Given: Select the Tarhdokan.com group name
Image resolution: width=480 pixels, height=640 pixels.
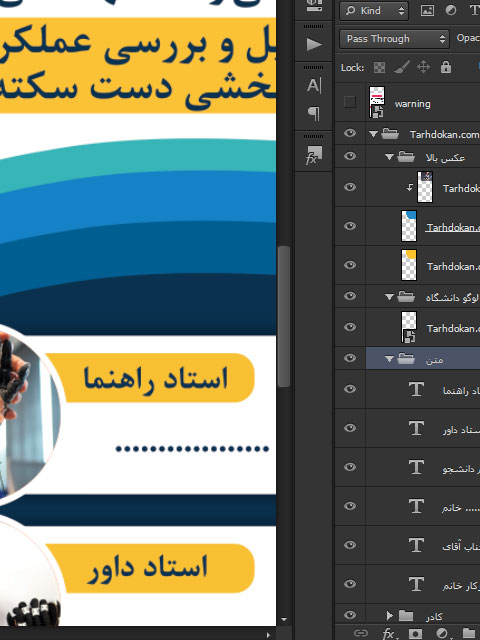Looking at the screenshot, I should pos(444,134).
